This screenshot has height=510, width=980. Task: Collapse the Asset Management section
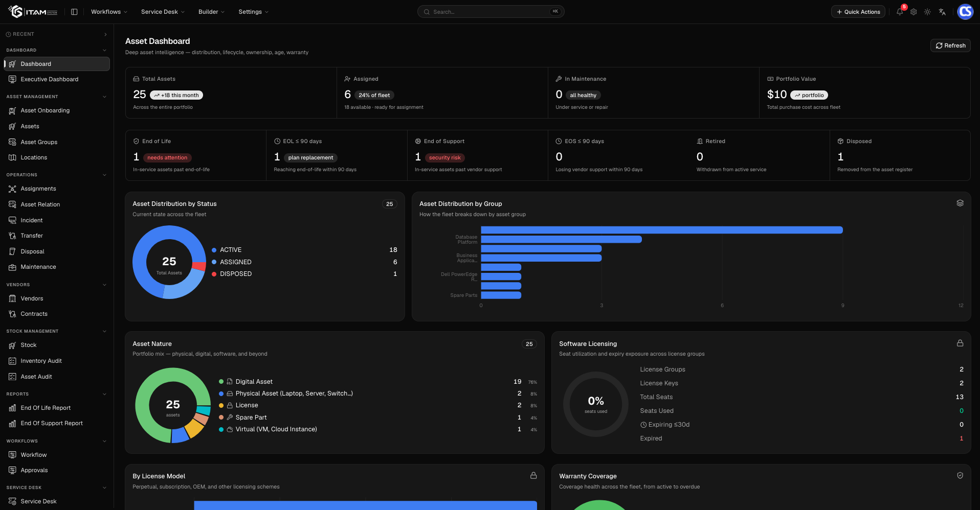click(105, 97)
